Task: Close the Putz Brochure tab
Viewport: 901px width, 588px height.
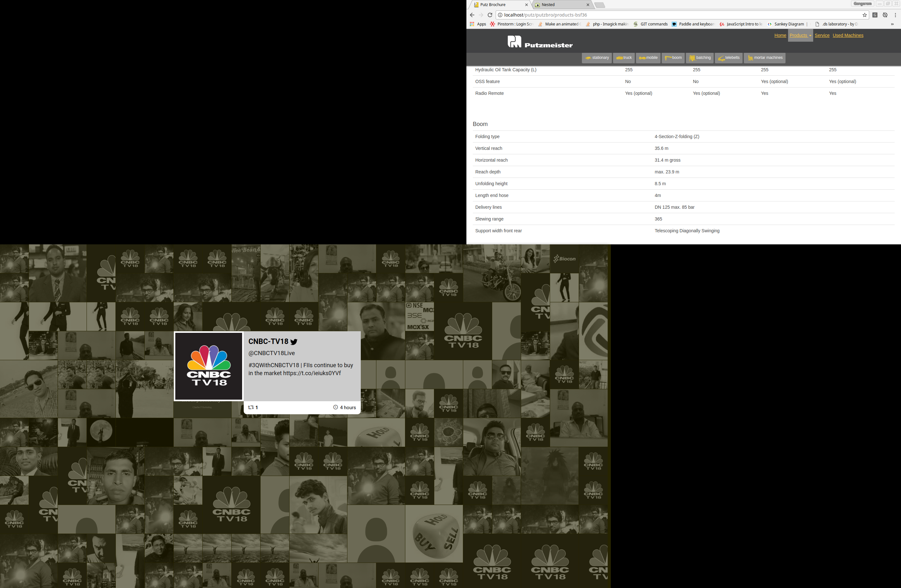Action: coord(526,5)
